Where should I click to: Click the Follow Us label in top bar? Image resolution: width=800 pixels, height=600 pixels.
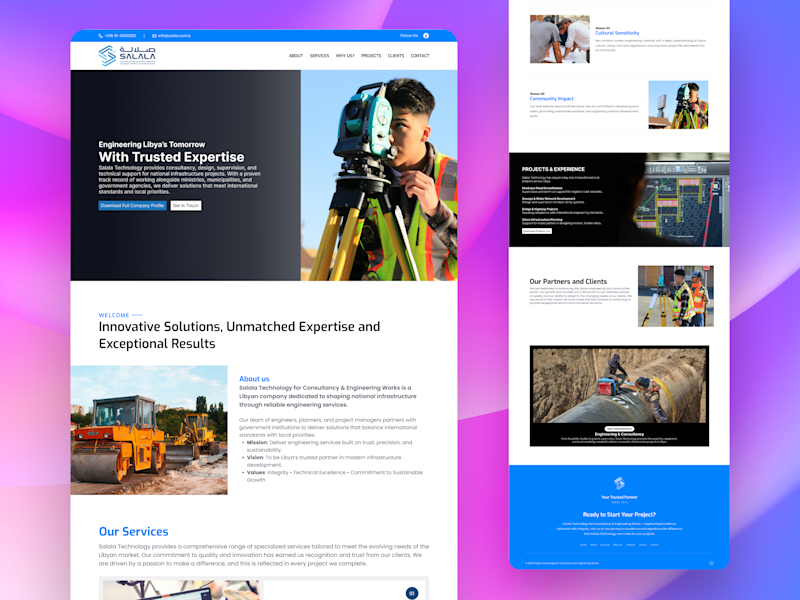409,36
